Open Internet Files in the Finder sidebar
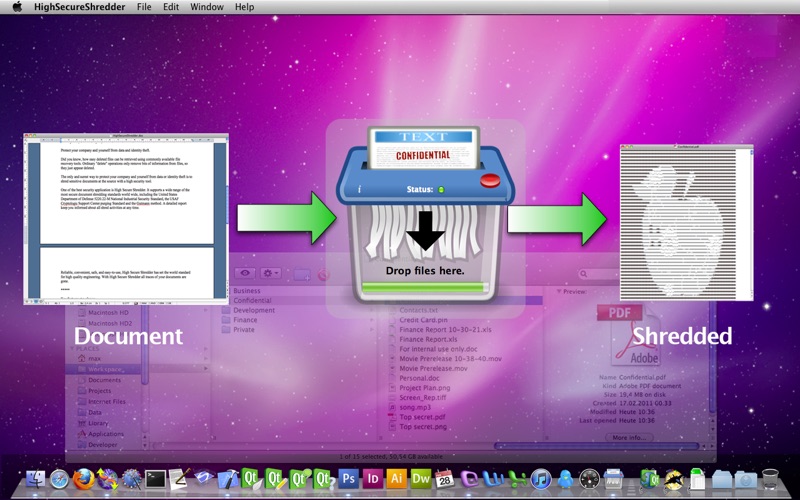800x500 pixels. (x=107, y=402)
